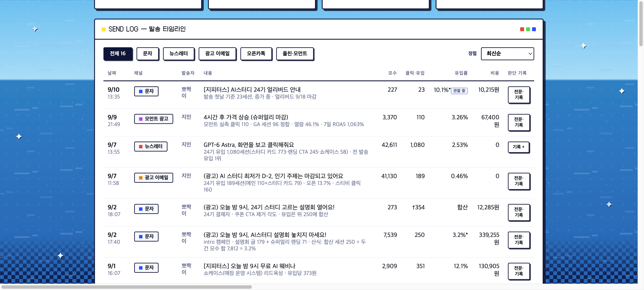Open 전문·기록 for the 9/7 광고 이메일 row
The width and height of the screenshot is (644, 290).
pyautogui.click(x=519, y=181)
